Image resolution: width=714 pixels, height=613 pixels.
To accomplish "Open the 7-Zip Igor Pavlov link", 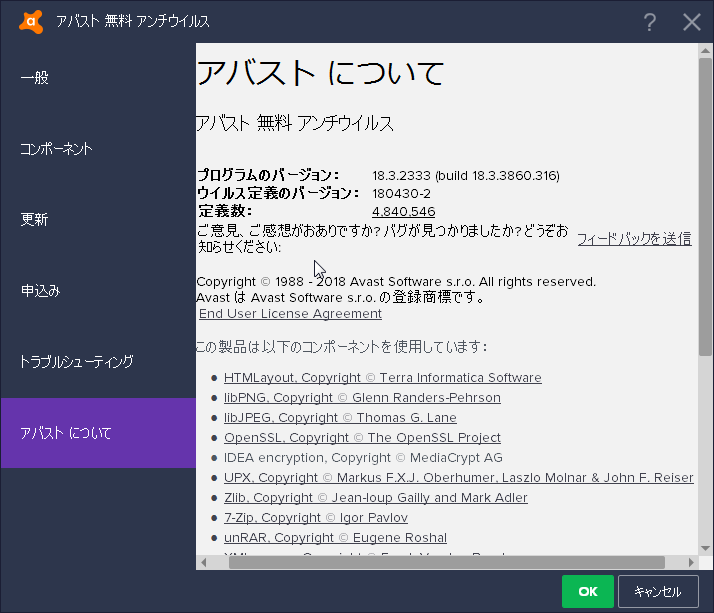I will pos(316,518).
